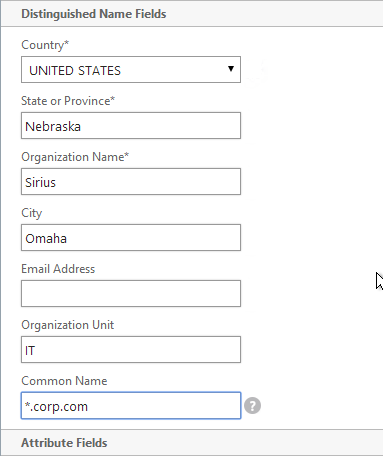Screen dimensions: 383x456
Task: Click the State or Province* label
Action: [x=68, y=101]
